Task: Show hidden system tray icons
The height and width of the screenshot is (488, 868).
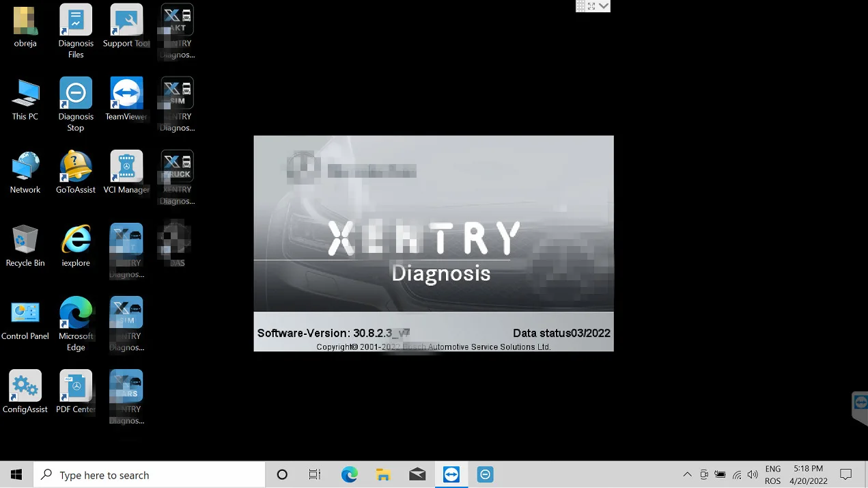Action: [x=687, y=475]
